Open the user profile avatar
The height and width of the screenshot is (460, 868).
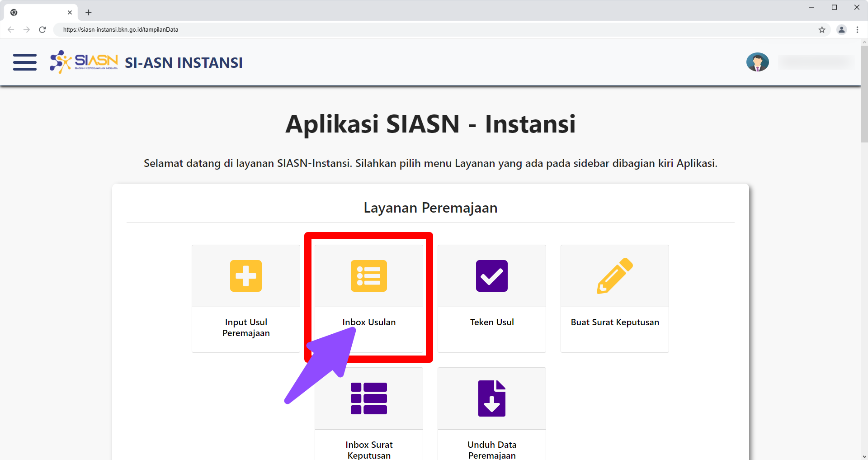point(757,62)
